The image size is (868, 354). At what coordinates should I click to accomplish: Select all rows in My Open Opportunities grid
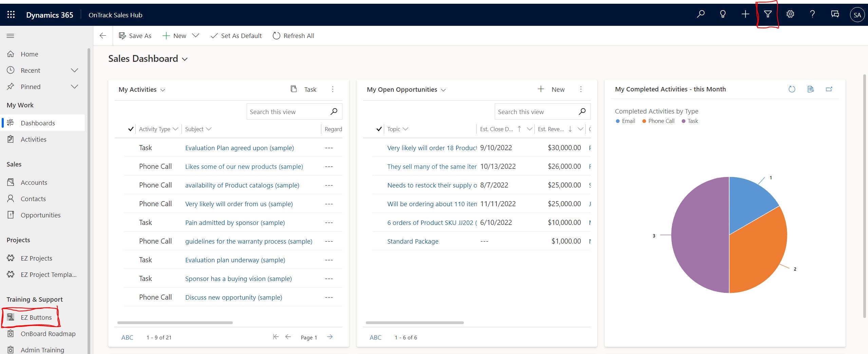click(379, 129)
